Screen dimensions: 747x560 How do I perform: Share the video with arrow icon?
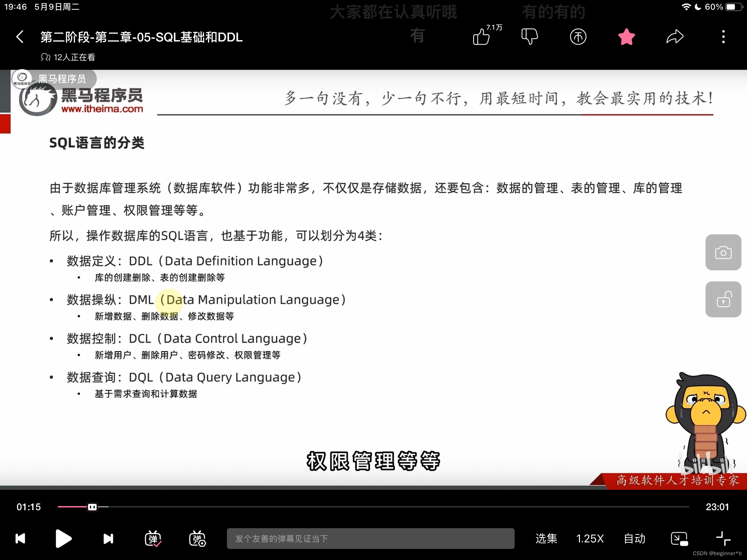pos(675,37)
